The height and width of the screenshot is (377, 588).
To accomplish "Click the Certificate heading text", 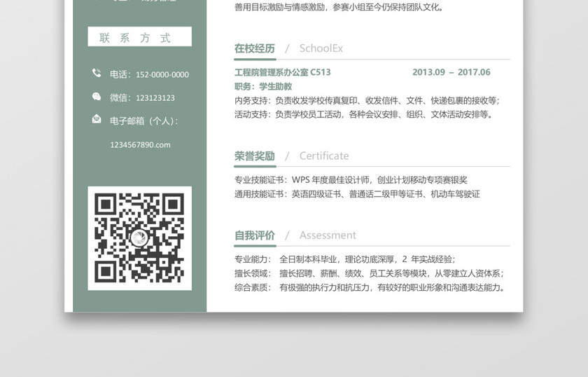I will pos(324,156).
